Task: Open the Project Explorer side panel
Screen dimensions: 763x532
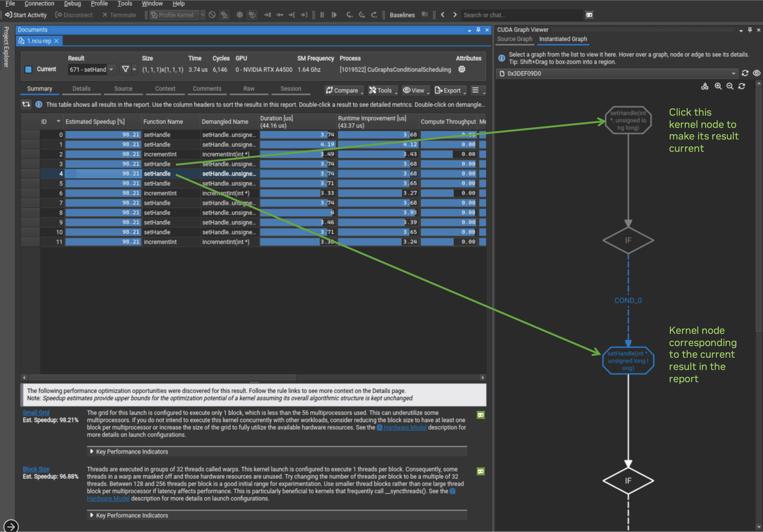Action: click(6, 47)
